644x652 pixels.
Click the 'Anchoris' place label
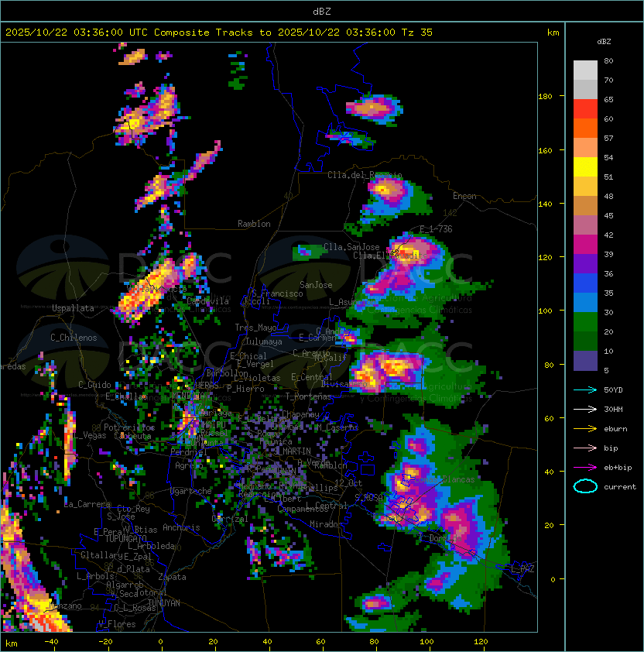(181, 527)
